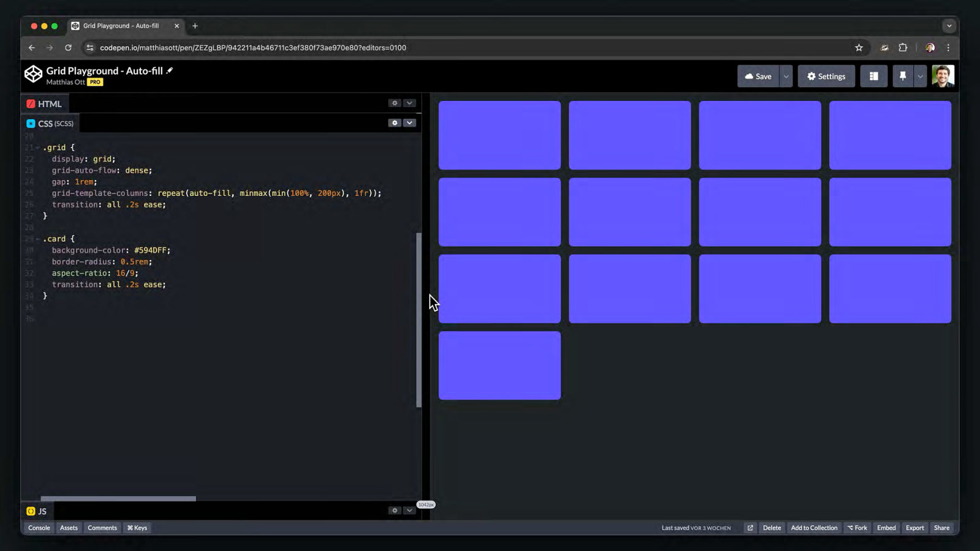Open Chrome three-dot menu

[x=948, y=48]
